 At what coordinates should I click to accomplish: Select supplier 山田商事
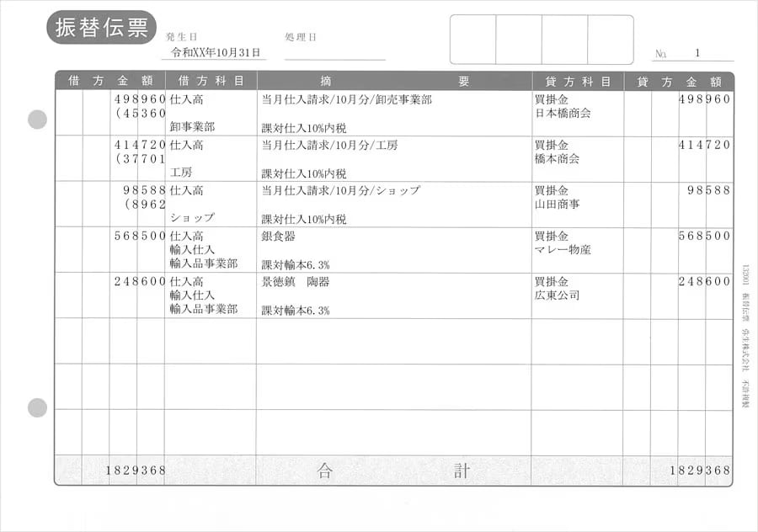pyautogui.click(x=557, y=204)
